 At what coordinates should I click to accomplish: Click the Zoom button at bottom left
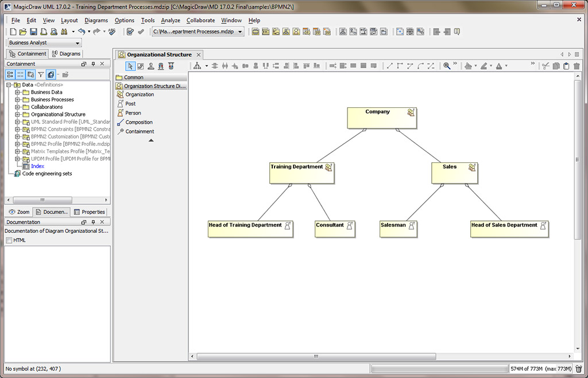pos(18,212)
